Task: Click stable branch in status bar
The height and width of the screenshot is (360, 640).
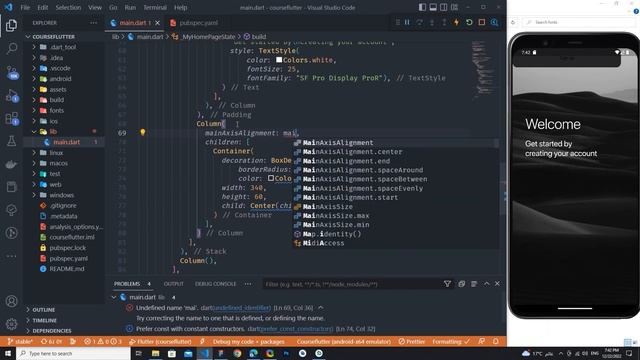Action: point(20,342)
